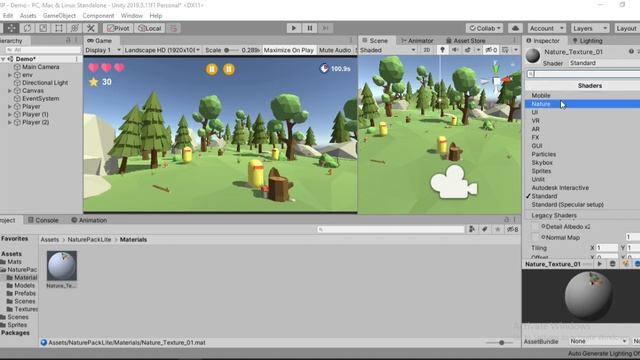Toggle Scene audio speaker icon
Viewport: 640px width, 360px height.
[455, 50]
